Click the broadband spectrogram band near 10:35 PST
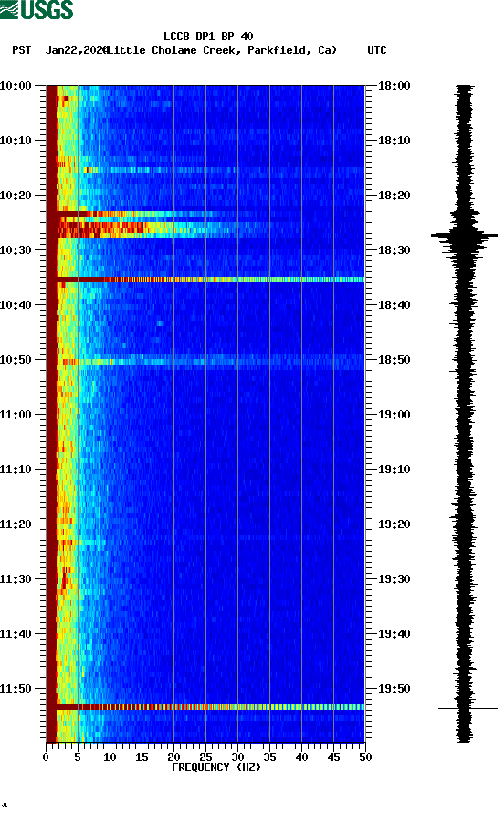 click(x=205, y=280)
